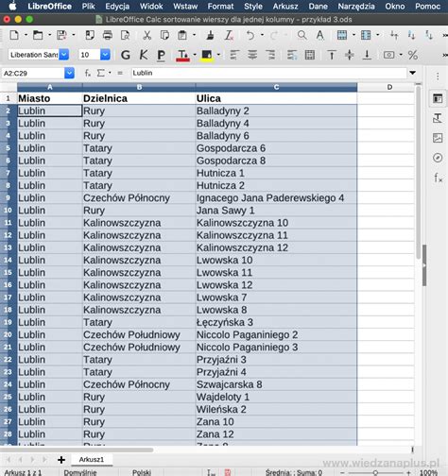Open Find and Replace magnifier icon
Viewport: 448px width, 476px height.
pyautogui.click(x=302, y=35)
